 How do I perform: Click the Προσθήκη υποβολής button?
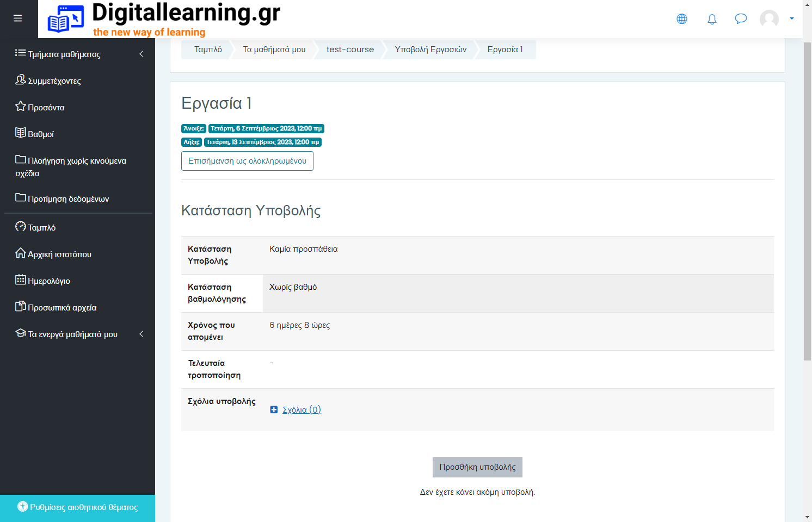tap(477, 467)
